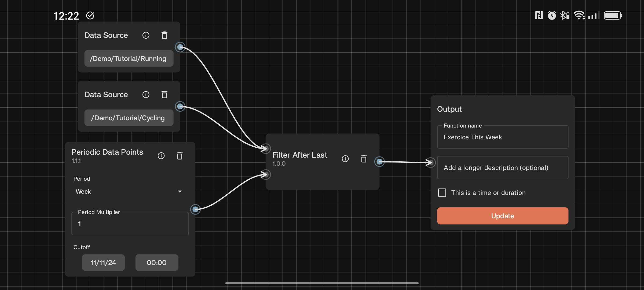Open the Cutoff time picker showing 00:00

click(x=157, y=263)
